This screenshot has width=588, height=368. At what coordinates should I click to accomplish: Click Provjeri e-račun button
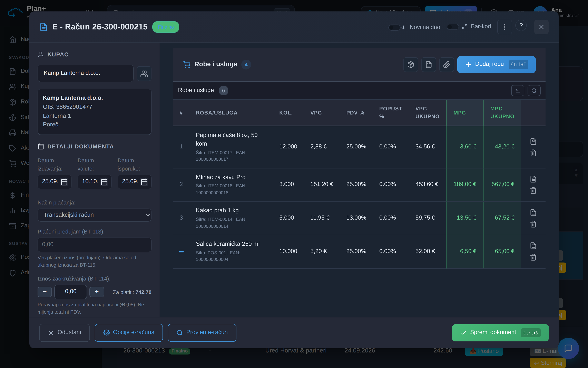(x=202, y=332)
